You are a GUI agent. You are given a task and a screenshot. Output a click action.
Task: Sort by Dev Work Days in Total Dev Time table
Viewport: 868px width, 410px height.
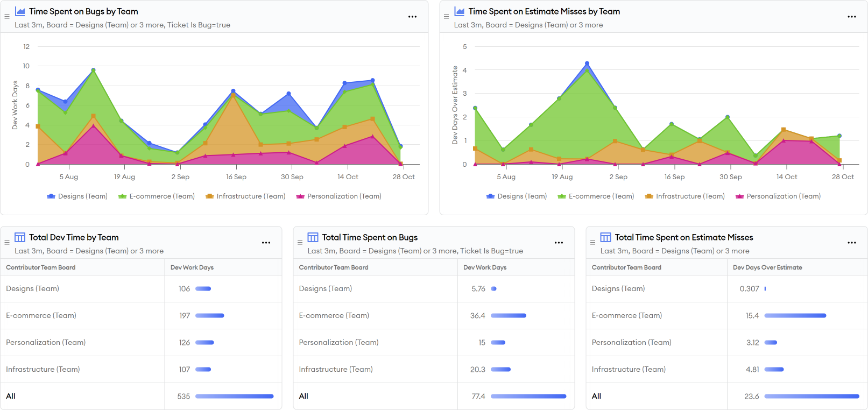pos(192,267)
